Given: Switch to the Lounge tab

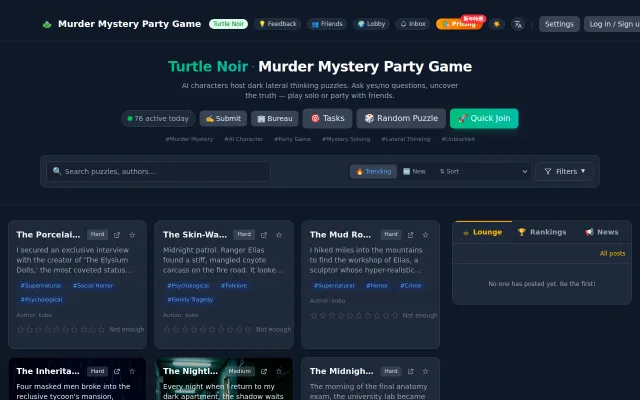Looking at the screenshot, I should click(482, 232).
